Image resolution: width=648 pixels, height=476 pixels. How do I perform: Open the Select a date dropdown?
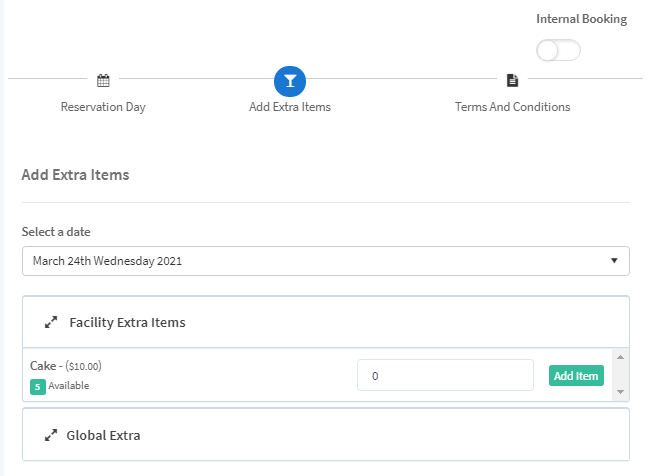point(325,261)
